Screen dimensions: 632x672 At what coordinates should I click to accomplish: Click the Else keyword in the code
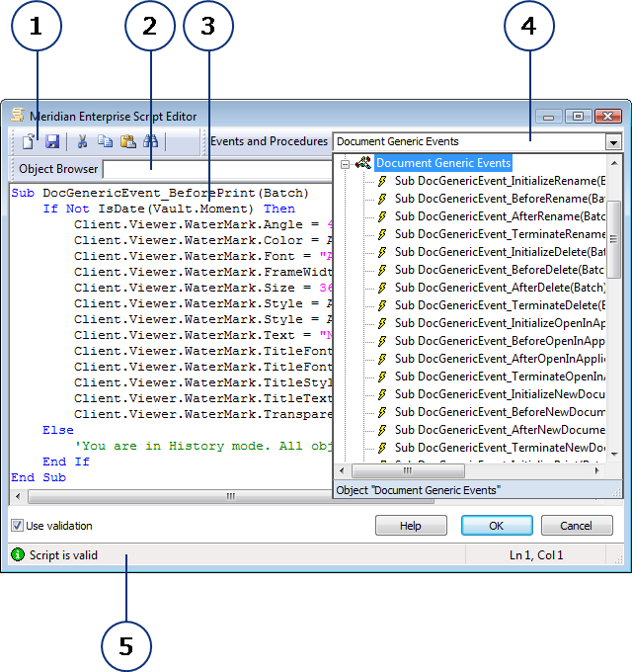58,430
